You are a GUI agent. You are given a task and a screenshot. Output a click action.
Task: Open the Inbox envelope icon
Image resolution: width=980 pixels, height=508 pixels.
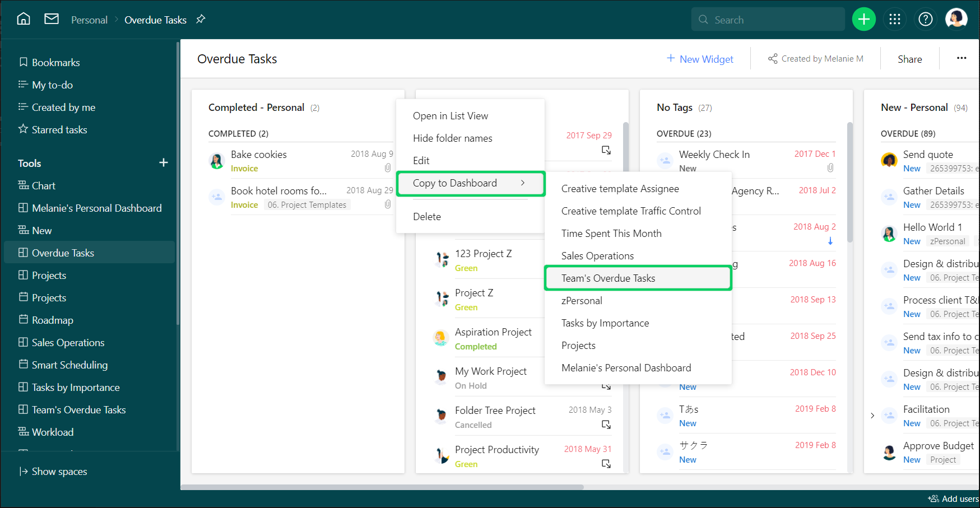coord(52,19)
